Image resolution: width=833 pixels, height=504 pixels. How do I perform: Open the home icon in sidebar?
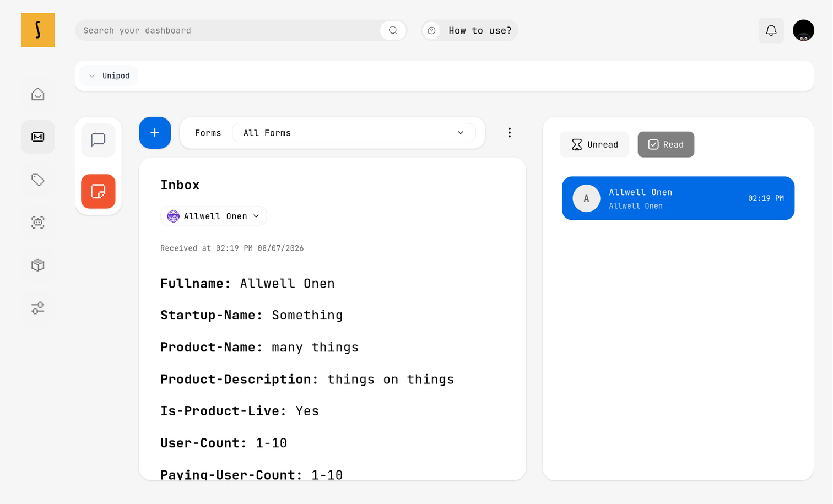coord(37,94)
